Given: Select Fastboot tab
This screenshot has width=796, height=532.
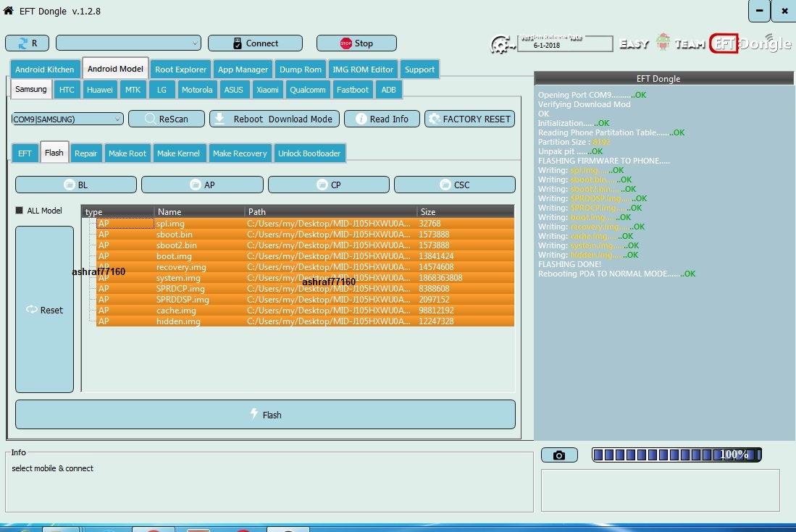Looking at the screenshot, I should [352, 90].
